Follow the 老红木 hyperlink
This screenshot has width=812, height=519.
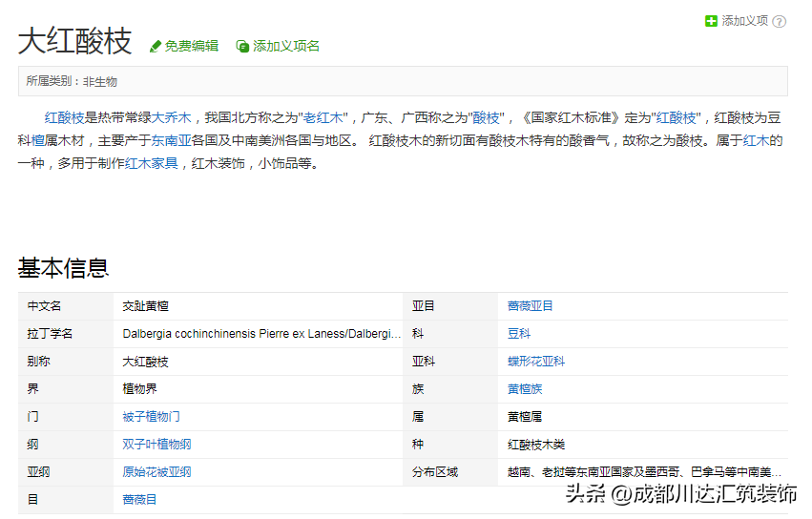pyautogui.click(x=323, y=117)
